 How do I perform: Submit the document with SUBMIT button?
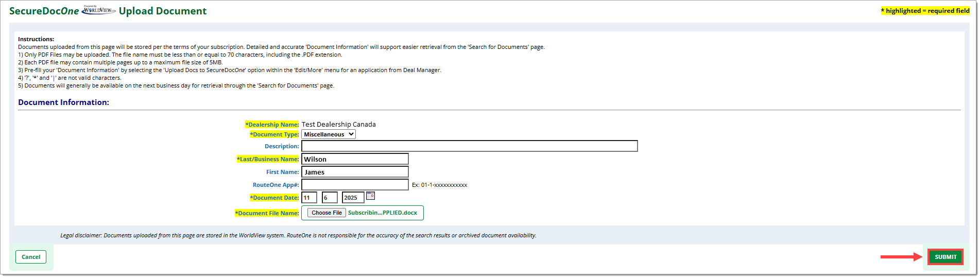click(x=945, y=257)
